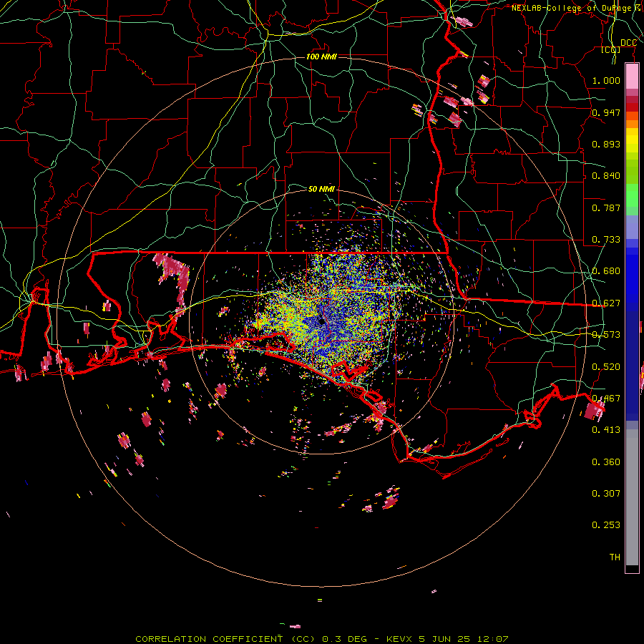This screenshot has height=644, width=644.
Task: Pick the bright green segment of the color scale
Action: pos(632,195)
